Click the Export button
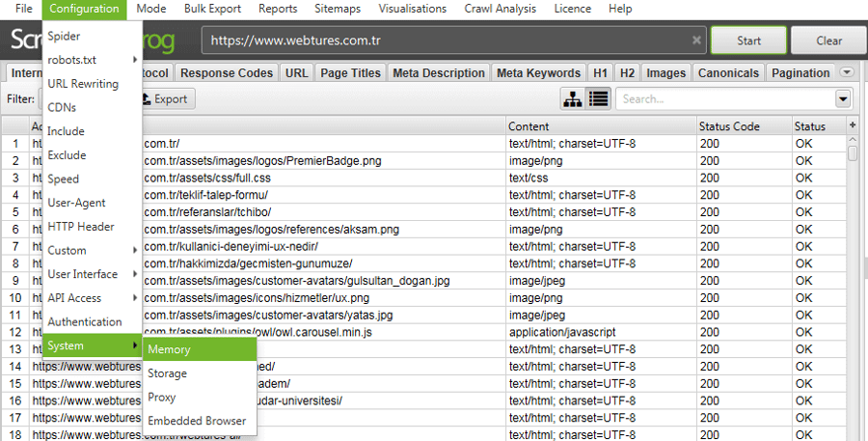The height and width of the screenshot is (441, 868). tap(165, 99)
